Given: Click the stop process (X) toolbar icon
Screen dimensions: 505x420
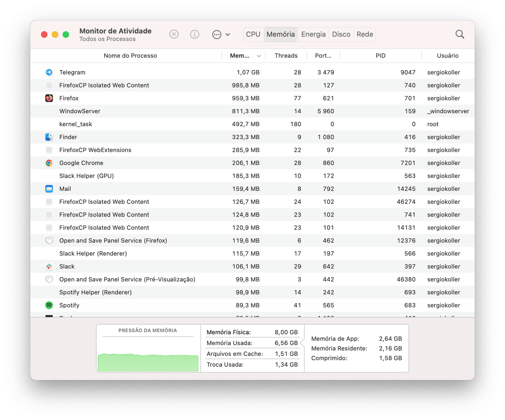Looking at the screenshot, I should click(x=174, y=34).
